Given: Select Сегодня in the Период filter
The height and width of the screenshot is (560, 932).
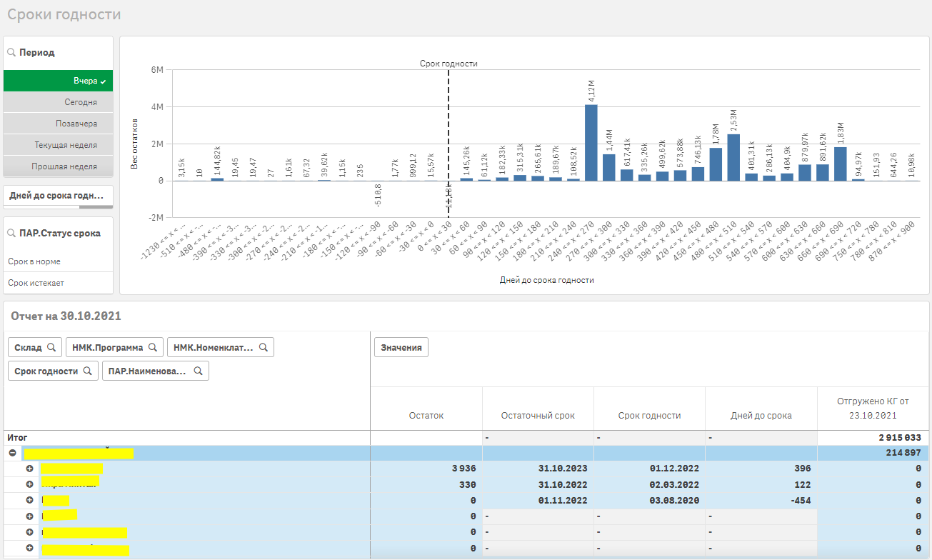Looking at the screenshot, I should (58, 102).
